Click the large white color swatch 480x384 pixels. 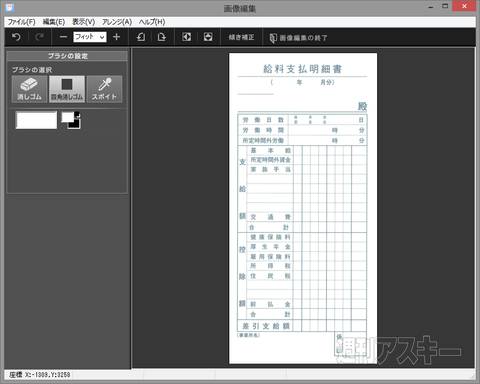[x=36, y=120]
